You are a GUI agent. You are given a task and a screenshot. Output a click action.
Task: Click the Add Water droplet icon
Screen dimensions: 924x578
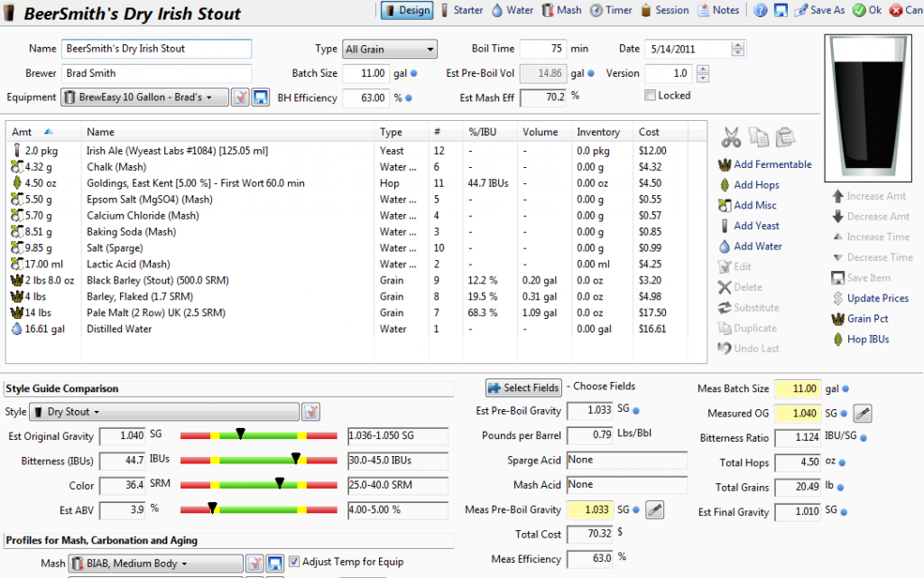[725, 247]
